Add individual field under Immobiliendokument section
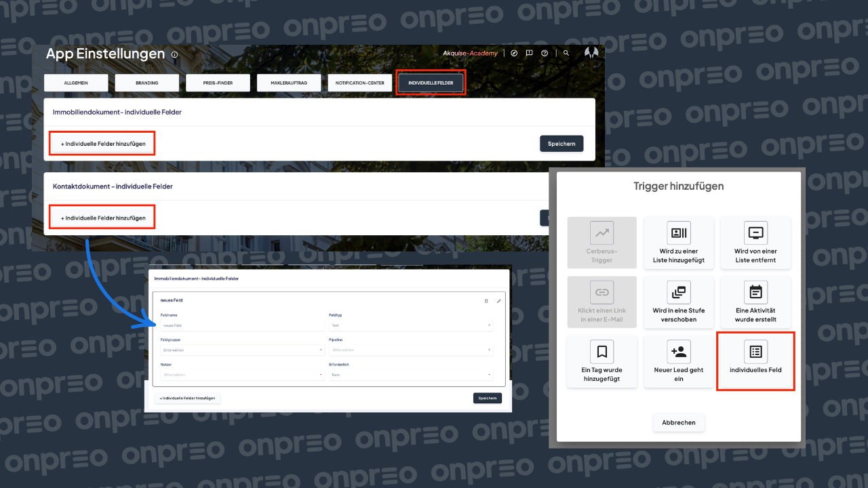The height and width of the screenshot is (488, 868). click(103, 144)
